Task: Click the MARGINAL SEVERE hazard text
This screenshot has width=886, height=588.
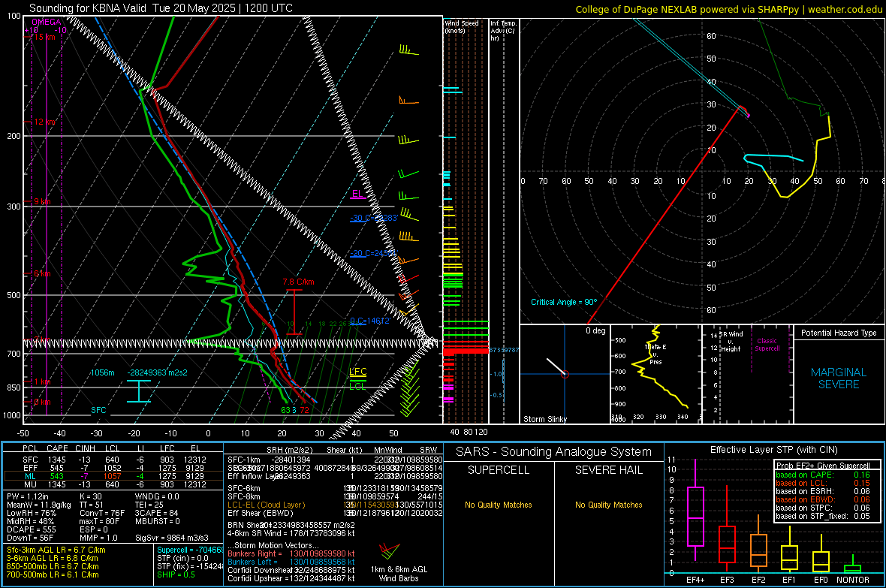Action: 839,378
